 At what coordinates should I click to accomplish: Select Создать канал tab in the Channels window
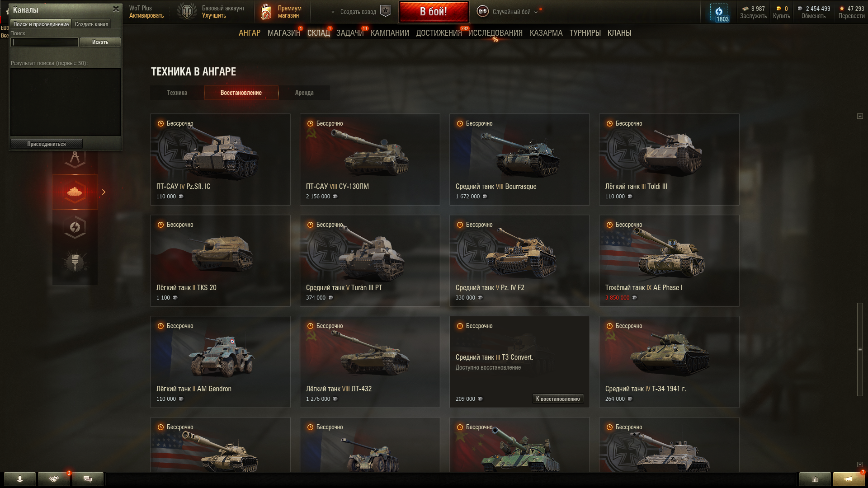click(x=91, y=24)
